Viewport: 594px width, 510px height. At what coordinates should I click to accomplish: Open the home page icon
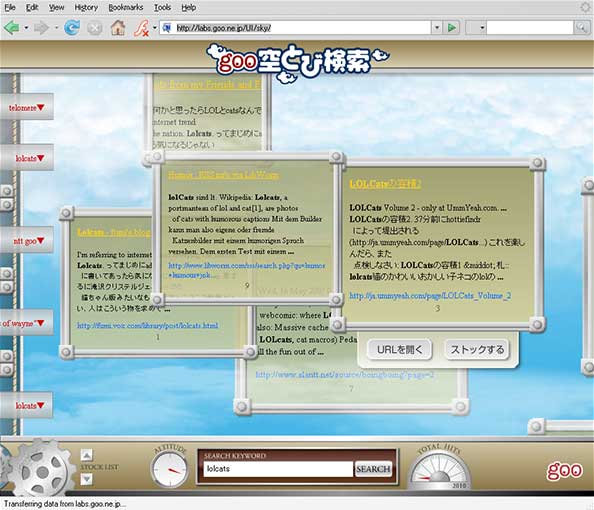[118, 28]
